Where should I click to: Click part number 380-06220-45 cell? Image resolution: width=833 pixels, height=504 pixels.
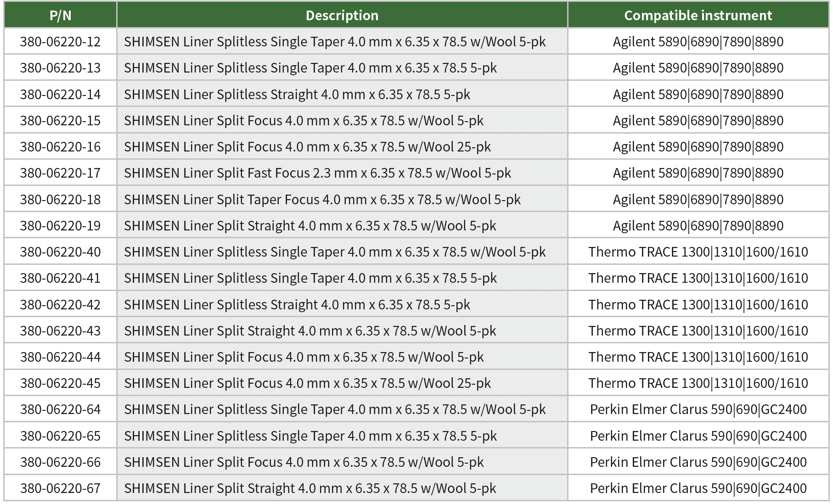(x=60, y=383)
